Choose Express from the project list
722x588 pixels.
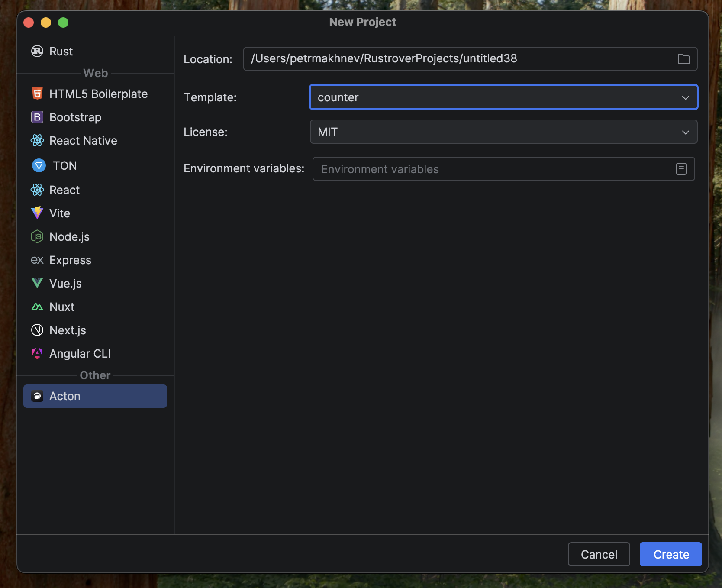70,260
